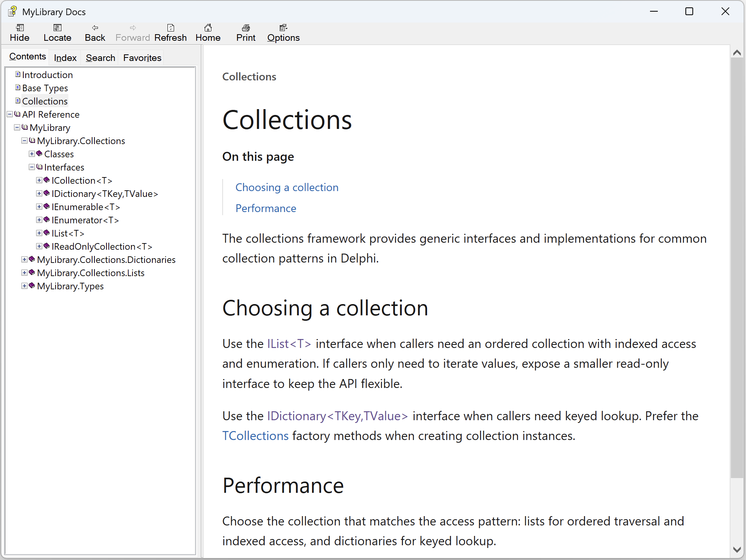Click the Hide toolbar icon
Image resolution: width=746 pixels, height=560 pixels.
[x=20, y=28]
